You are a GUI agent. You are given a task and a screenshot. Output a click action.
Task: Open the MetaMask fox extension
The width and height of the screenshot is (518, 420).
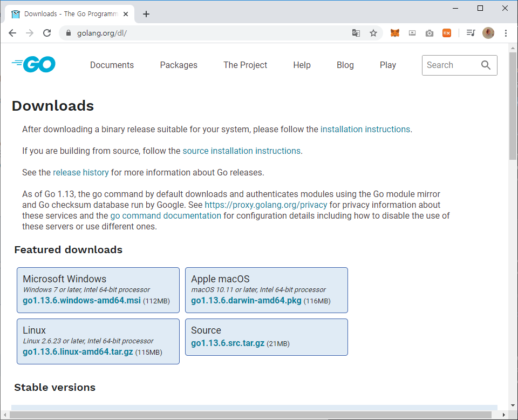(x=395, y=33)
